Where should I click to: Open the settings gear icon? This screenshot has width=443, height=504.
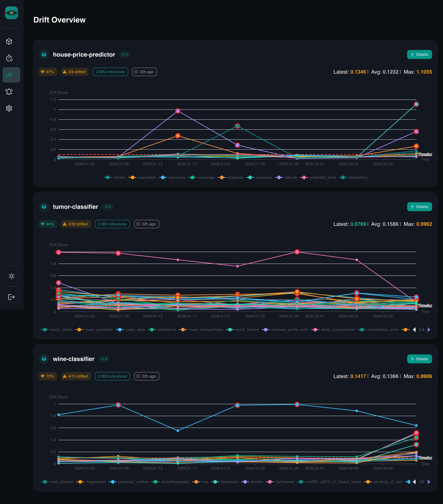coord(9,108)
